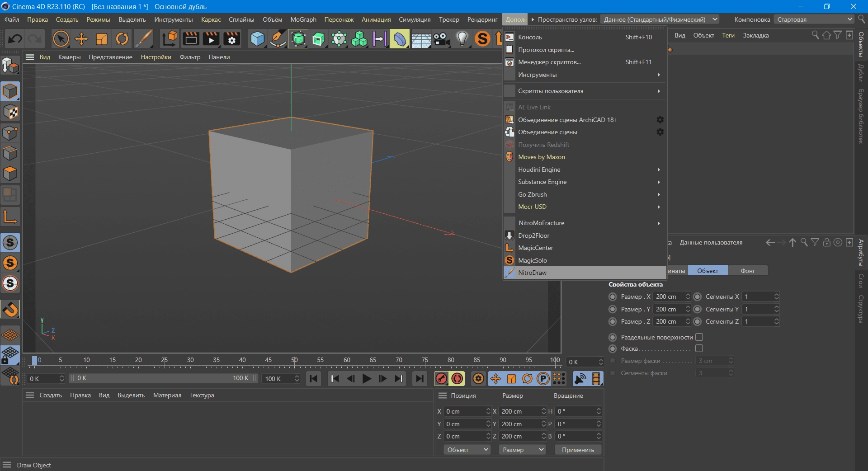The height and width of the screenshot is (471, 868).
Task: Click Make Editable icon in left palette
Action: [10, 66]
